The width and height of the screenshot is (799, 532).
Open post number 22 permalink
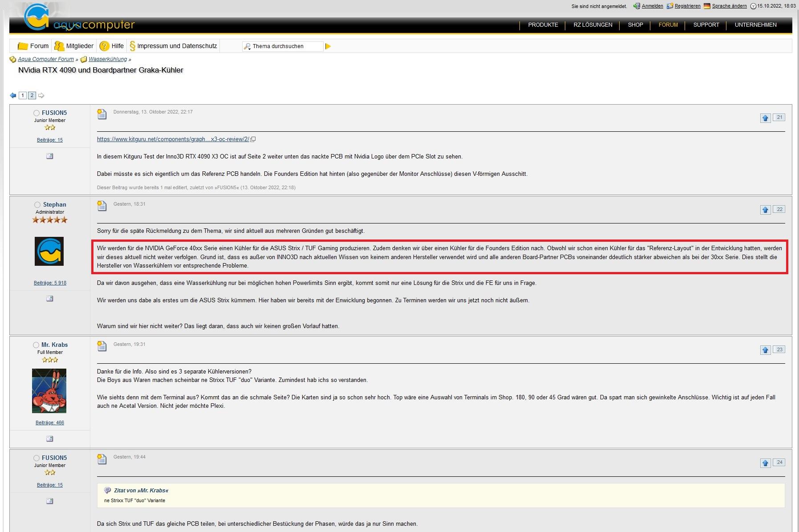pyautogui.click(x=779, y=209)
